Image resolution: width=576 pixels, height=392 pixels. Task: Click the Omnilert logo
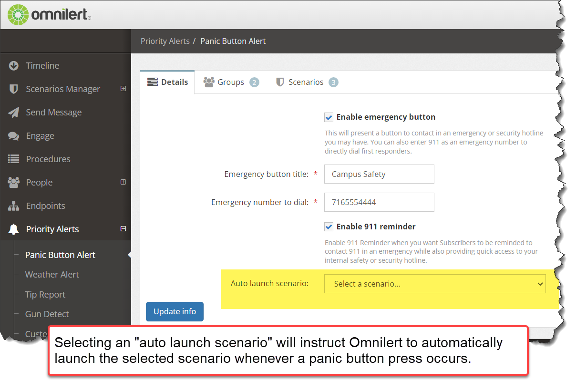[49, 15]
